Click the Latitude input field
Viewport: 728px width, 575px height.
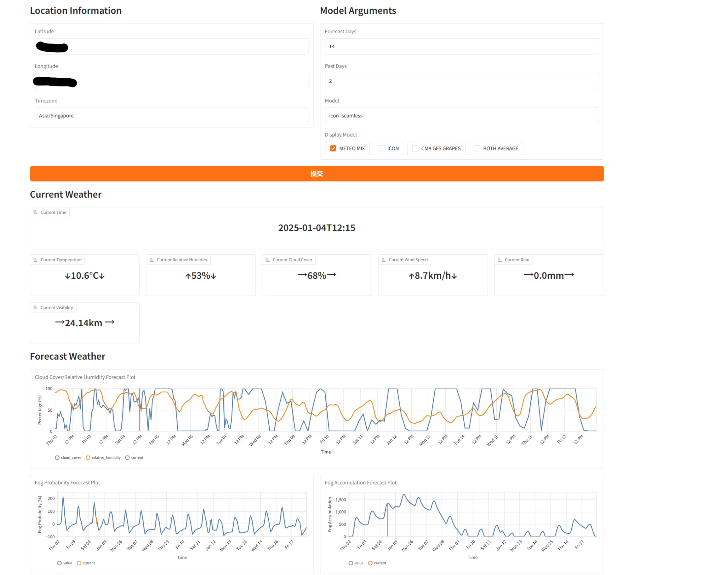click(x=172, y=47)
